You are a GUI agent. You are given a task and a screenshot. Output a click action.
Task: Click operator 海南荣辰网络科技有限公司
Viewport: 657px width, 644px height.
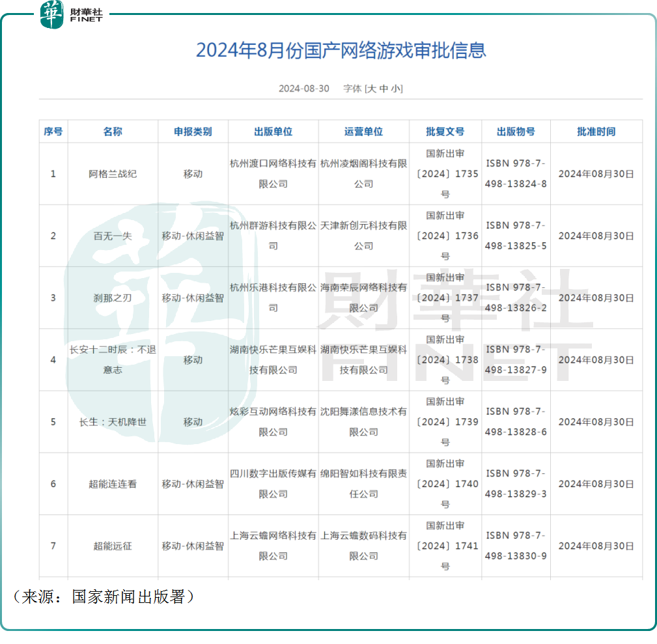[364, 298]
